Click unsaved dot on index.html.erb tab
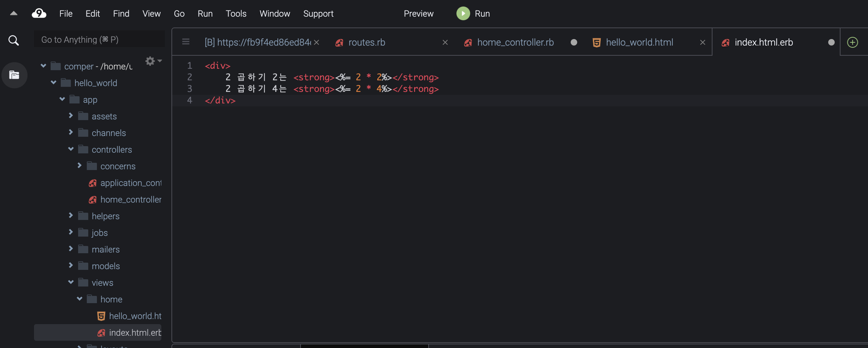Screen dimensions: 868x348 pyautogui.click(x=831, y=42)
